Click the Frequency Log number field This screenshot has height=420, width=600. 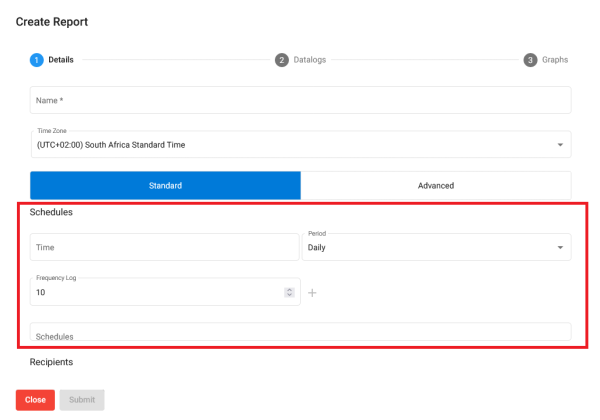(165, 292)
